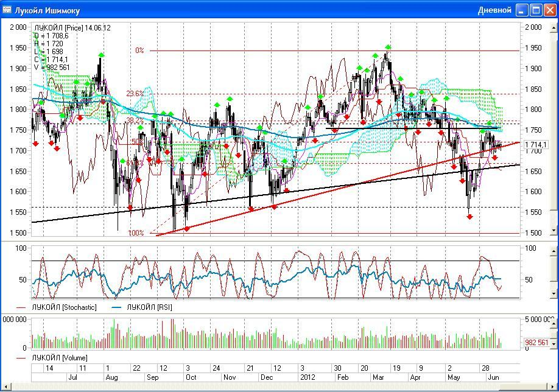Click the boxed 1 714,1 current price tag

click(536, 145)
